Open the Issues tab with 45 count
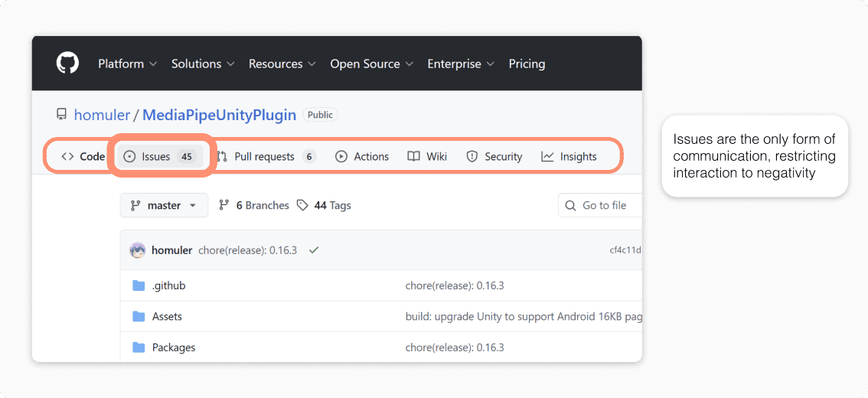This screenshot has height=398, width=868. [x=159, y=157]
